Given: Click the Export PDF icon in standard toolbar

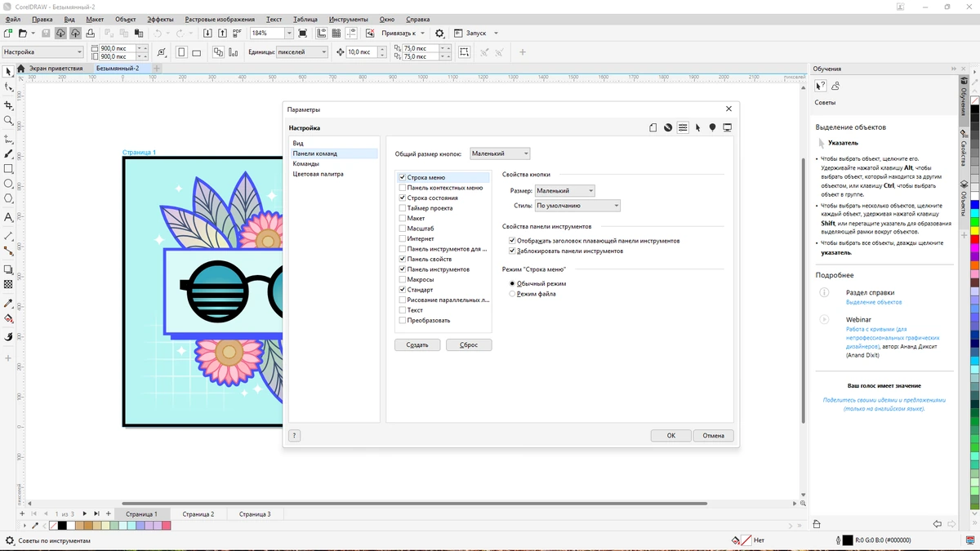Looking at the screenshot, I should click(x=238, y=33).
